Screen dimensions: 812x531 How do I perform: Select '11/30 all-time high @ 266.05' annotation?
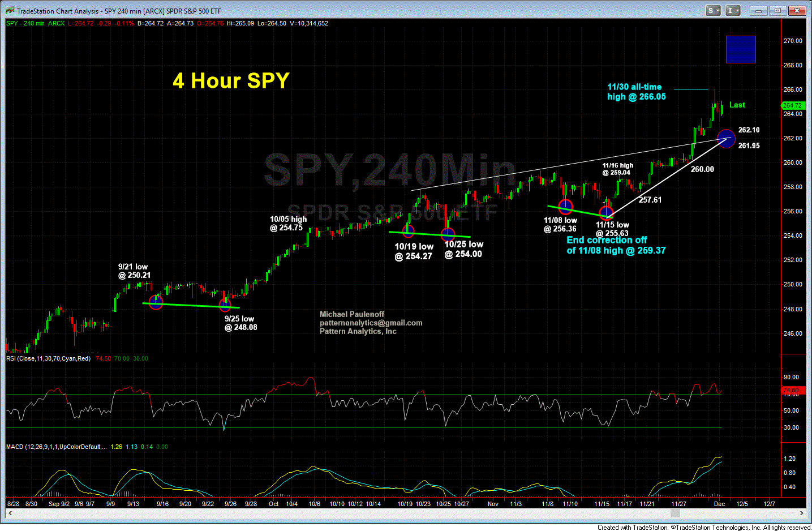tap(637, 92)
